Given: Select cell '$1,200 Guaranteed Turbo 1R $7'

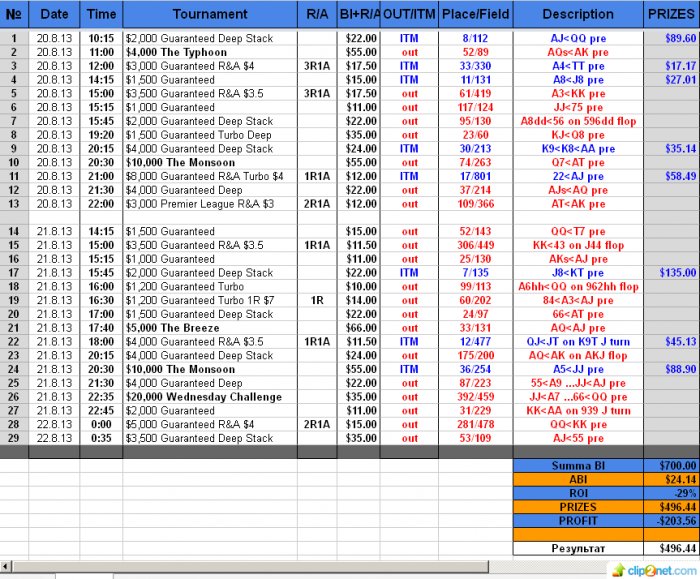Looking at the screenshot, I should tap(210, 300).
